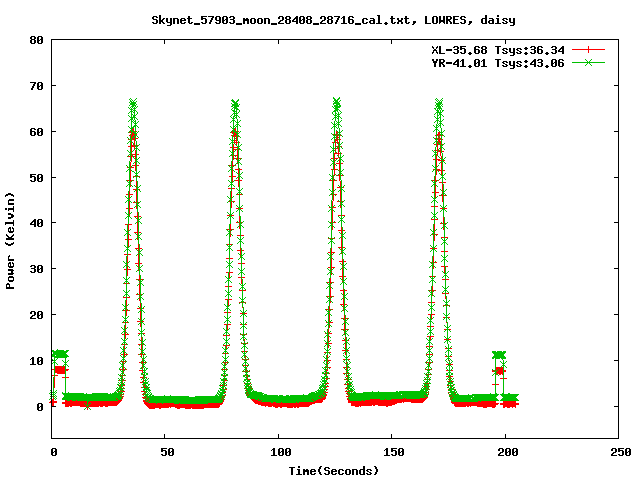Click the y-axis tick label 70
This screenshot has height=480, width=640.
(x=36, y=86)
